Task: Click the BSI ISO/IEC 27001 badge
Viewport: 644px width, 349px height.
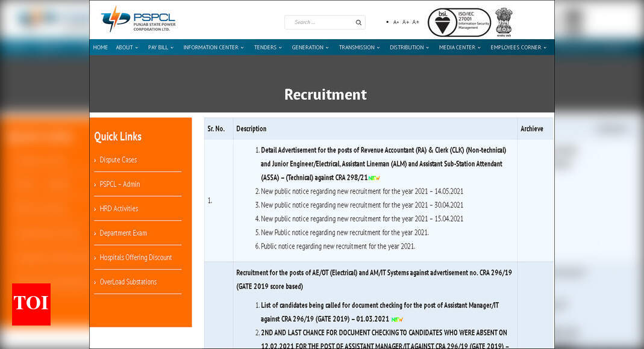Action: [459, 22]
